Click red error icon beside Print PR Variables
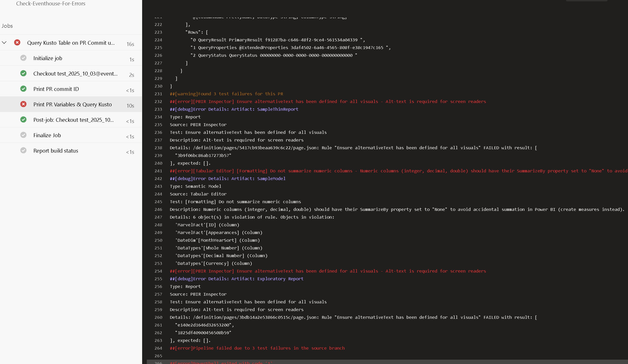 23,104
